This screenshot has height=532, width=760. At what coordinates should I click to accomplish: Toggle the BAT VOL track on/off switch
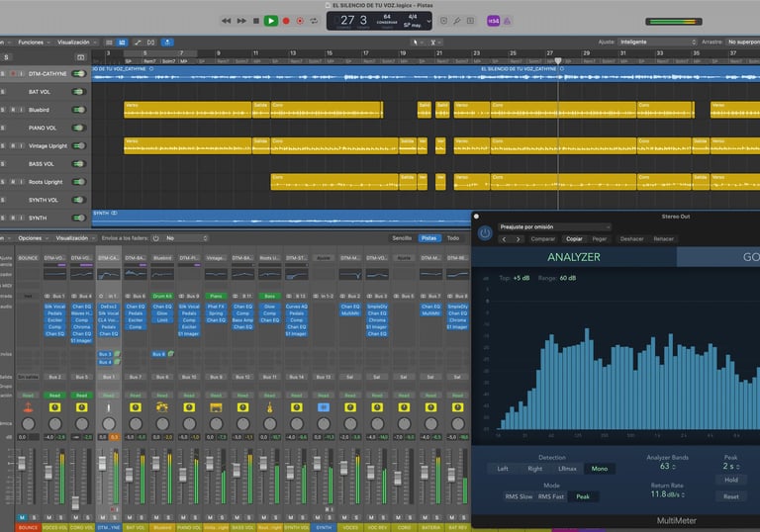point(78,92)
